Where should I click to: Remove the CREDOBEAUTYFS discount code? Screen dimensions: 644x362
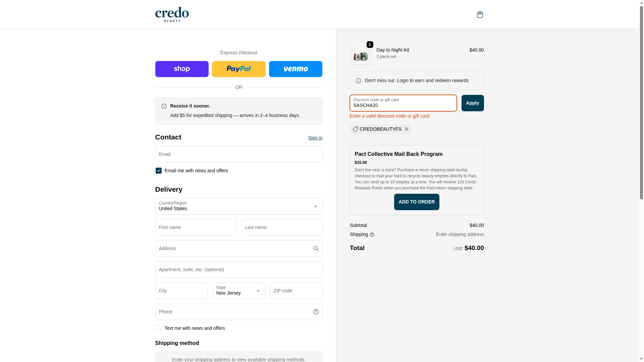(x=406, y=129)
